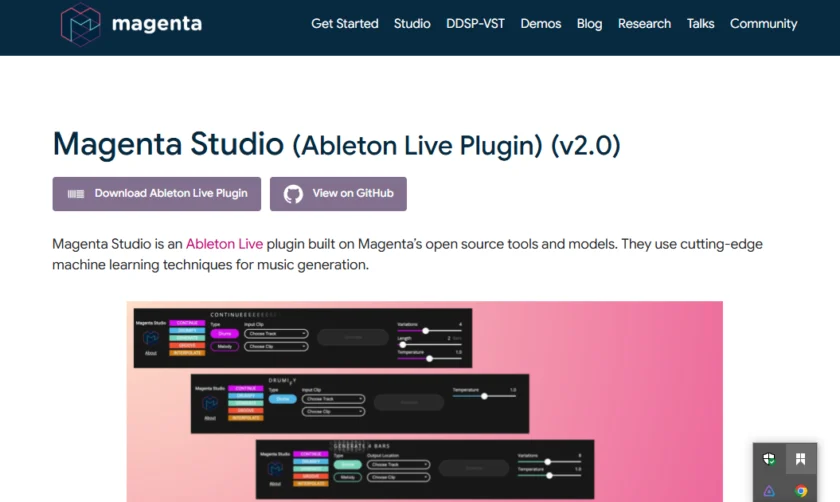Open Choose Track dropdown in Generate panel
840x502 pixels.
point(398,464)
